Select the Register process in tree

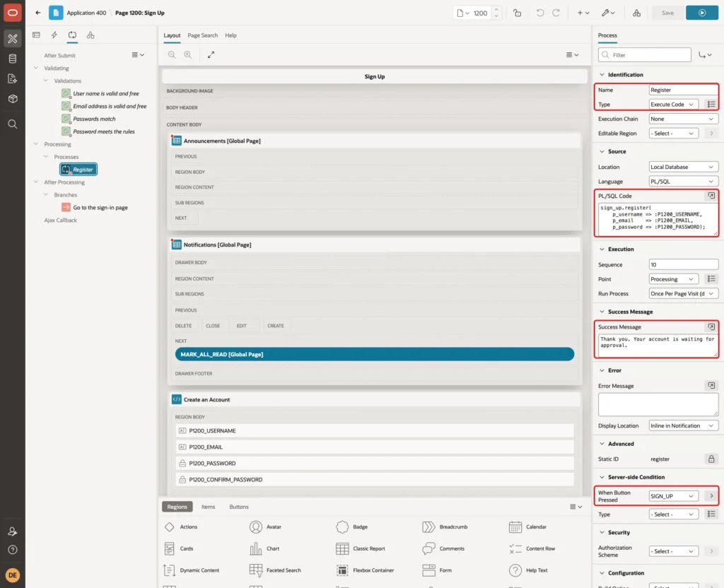[78, 170]
